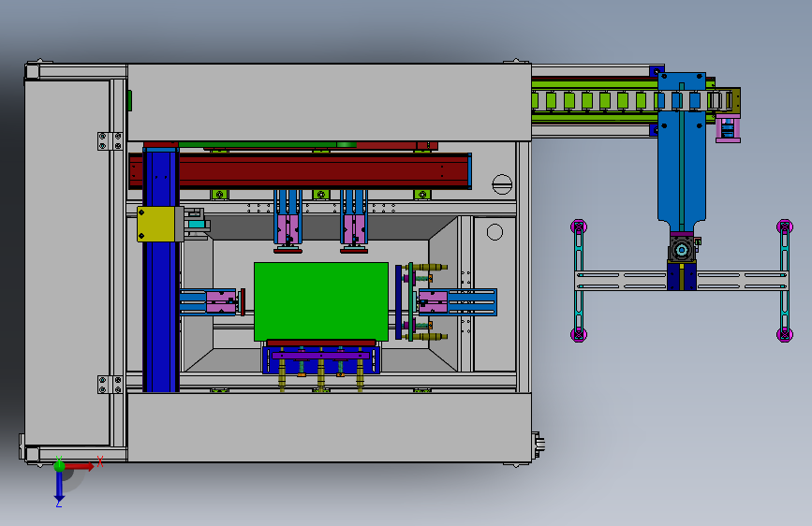Screen dimensions: 812x526
Task: Select the left gray door panel
Action: coord(67,262)
